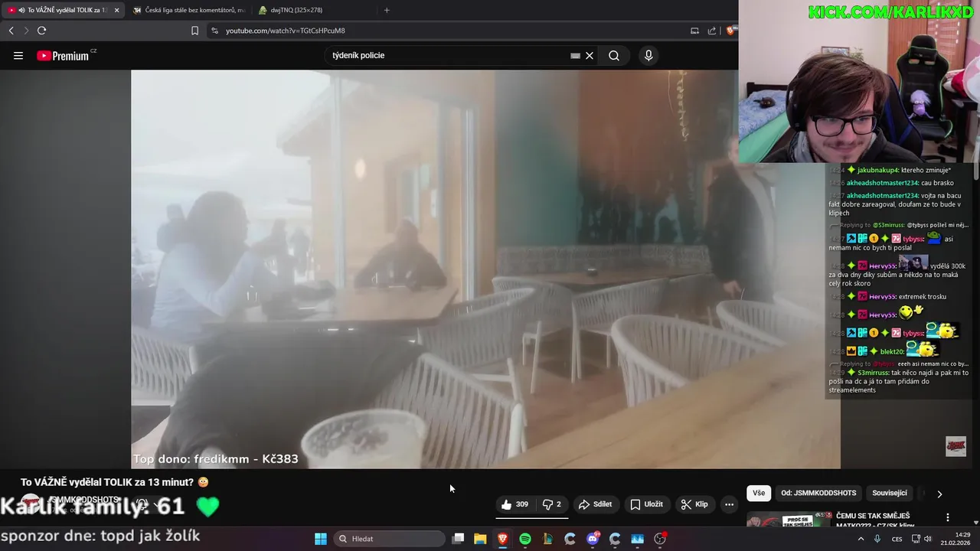The height and width of the screenshot is (551, 980).
Task: Focus the YouTube search field
Action: (x=448, y=56)
